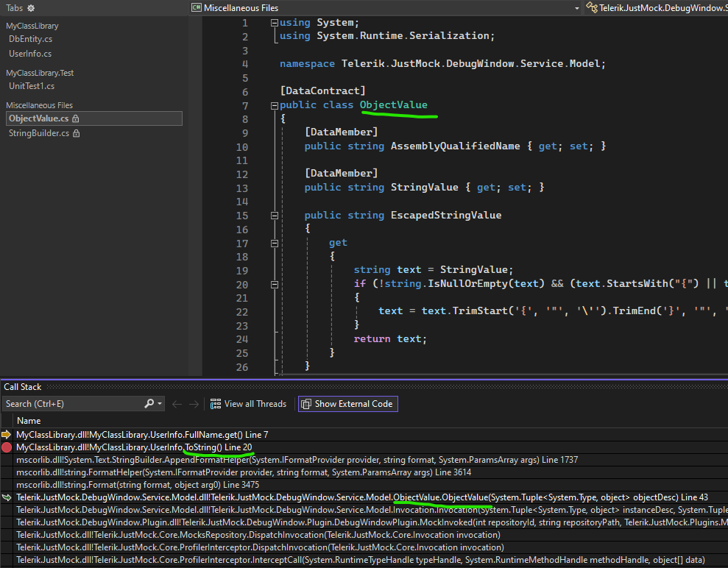
Task: Select the string.Format call stack frame
Action: click(x=138, y=485)
